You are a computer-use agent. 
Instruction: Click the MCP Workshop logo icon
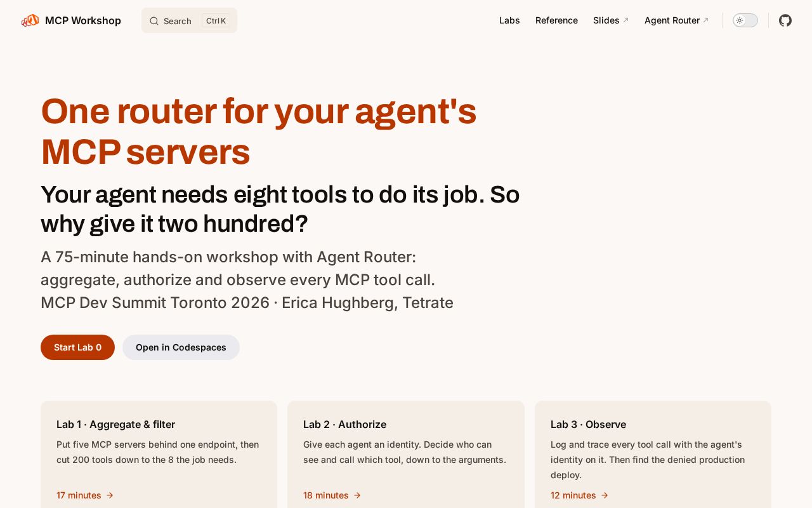[30, 20]
